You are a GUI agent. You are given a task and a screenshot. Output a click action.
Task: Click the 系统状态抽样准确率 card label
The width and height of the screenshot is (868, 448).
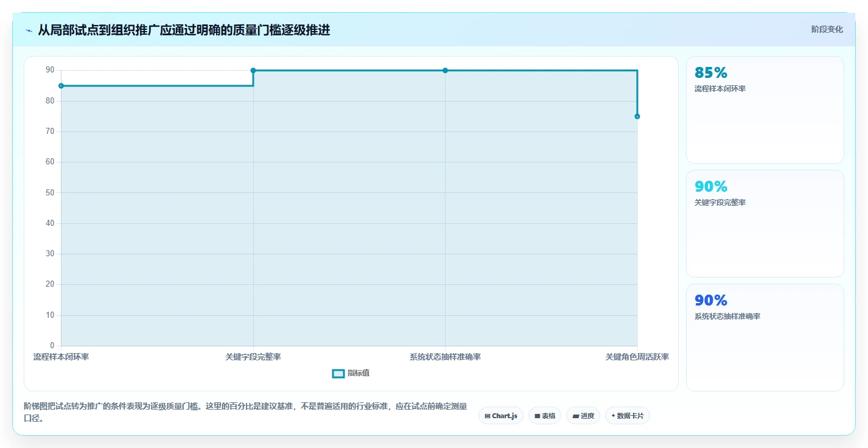(727, 317)
